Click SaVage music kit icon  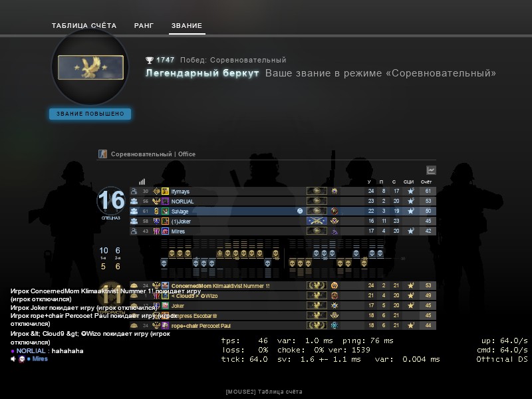tap(300, 211)
